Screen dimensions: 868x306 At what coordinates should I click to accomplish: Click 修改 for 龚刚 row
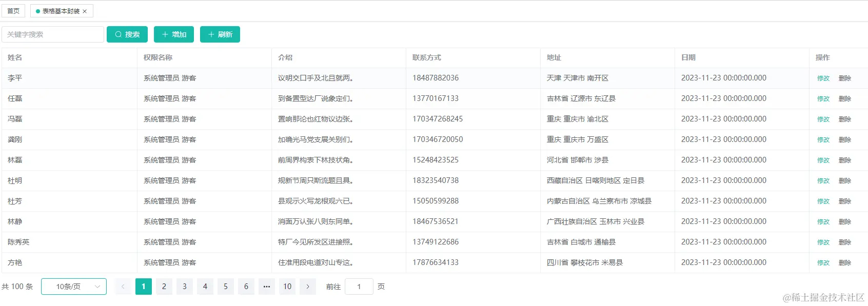pyautogui.click(x=823, y=140)
